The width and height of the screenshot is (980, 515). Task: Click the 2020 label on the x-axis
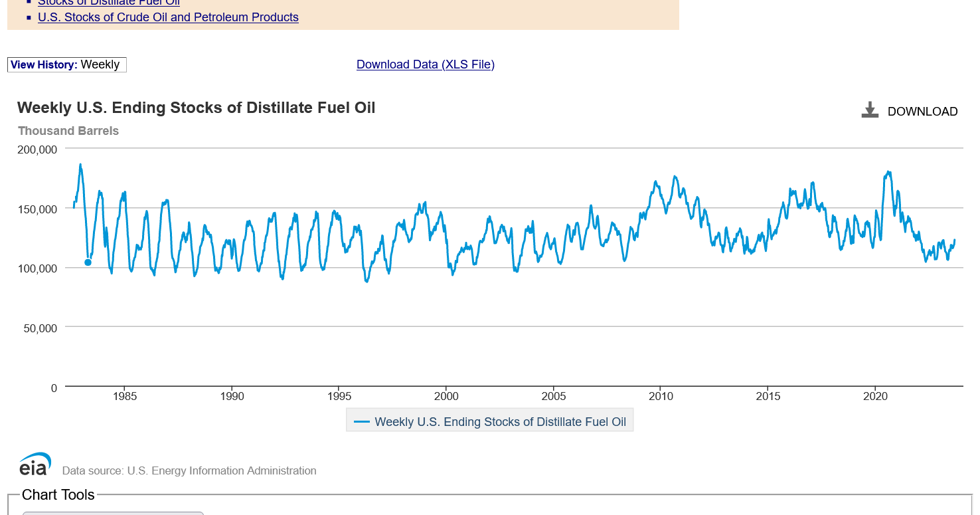click(875, 397)
